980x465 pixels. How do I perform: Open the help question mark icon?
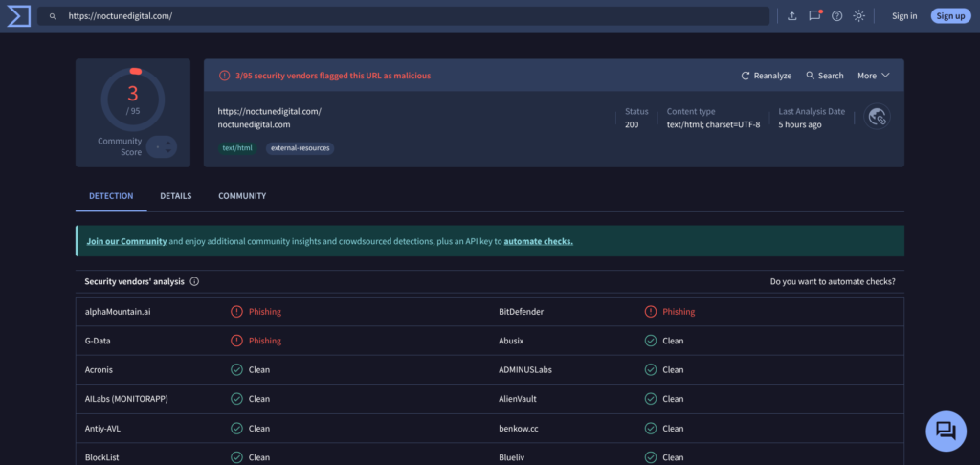(x=836, y=16)
